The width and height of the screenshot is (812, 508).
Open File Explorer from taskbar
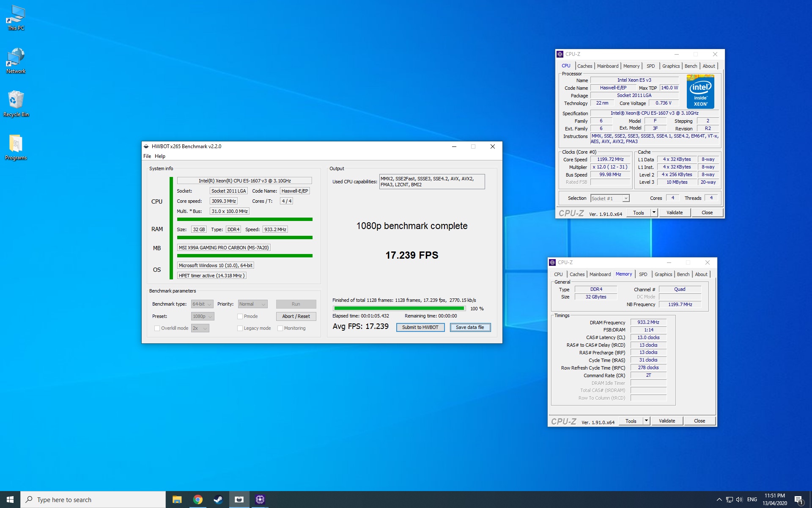click(x=177, y=500)
